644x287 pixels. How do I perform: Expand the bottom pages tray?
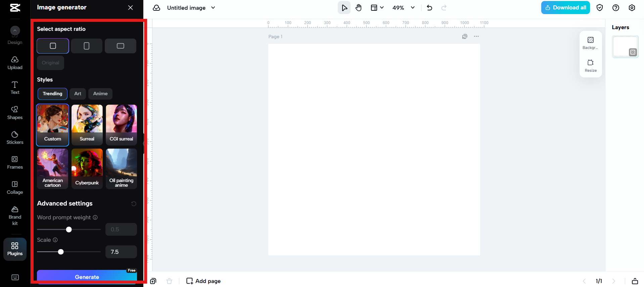(x=635, y=281)
